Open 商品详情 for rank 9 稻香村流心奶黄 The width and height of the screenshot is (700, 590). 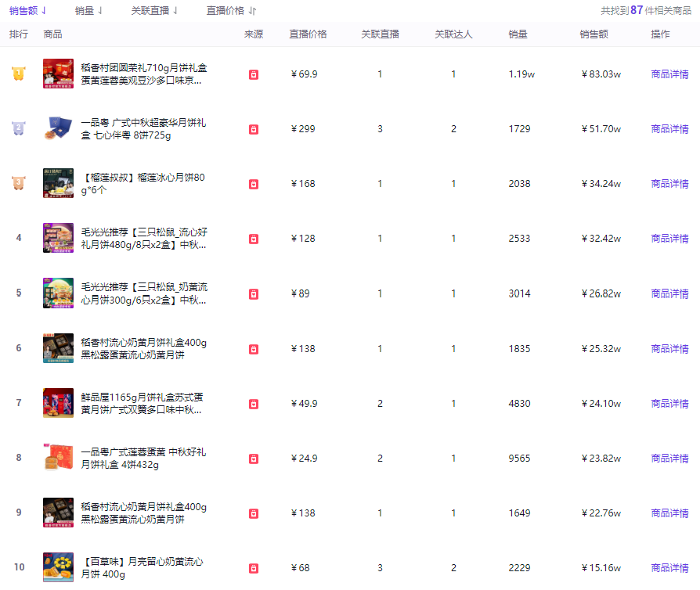[669, 513]
